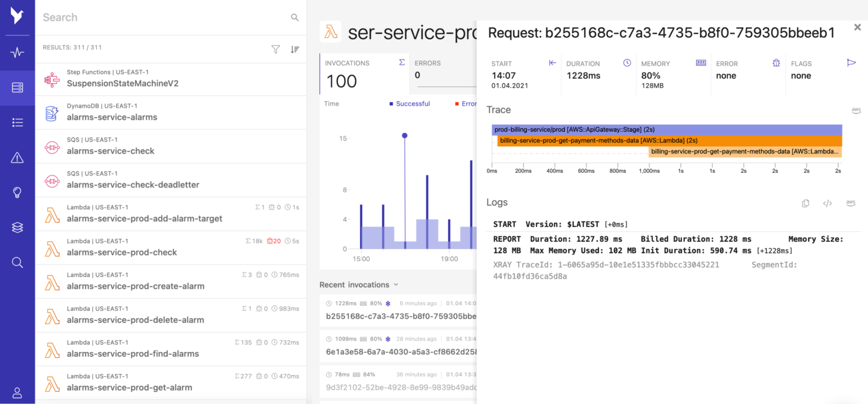The height and width of the screenshot is (404, 868).
Task: Copy the logs using the copy icon
Action: pos(806,203)
